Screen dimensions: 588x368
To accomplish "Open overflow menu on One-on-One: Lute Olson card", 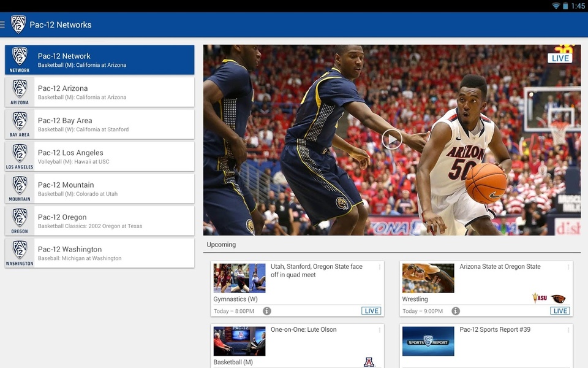I will (380, 330).
